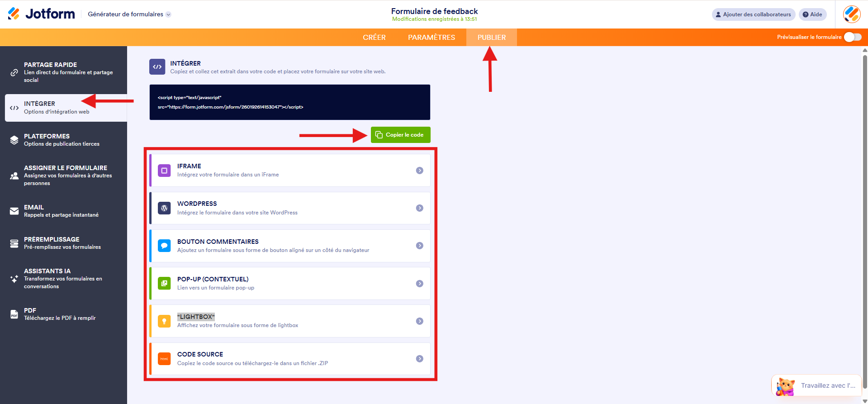Click the embed script code box
Image resolution: width=868 pixels, height=404 pixels.
click(x=289, y=102)
